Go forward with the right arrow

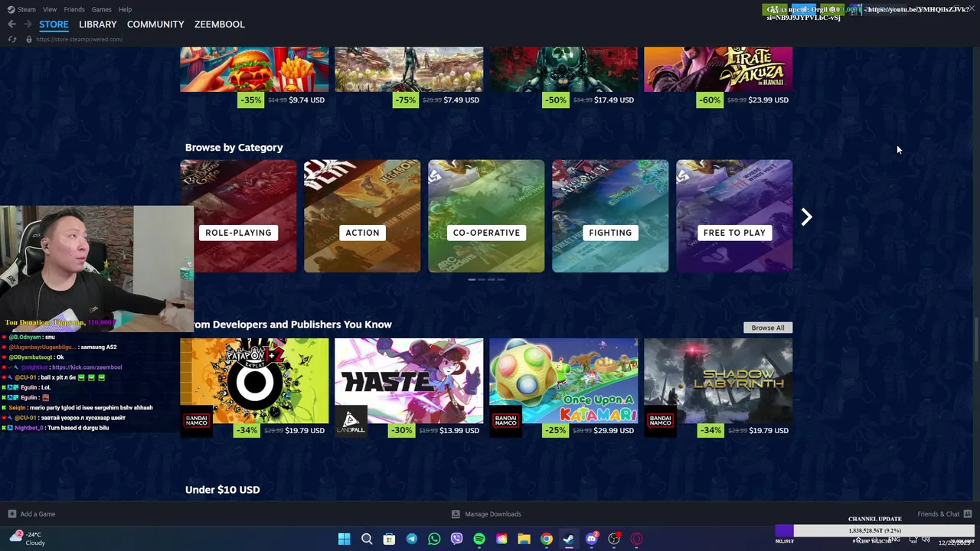[x=28, y=24]
